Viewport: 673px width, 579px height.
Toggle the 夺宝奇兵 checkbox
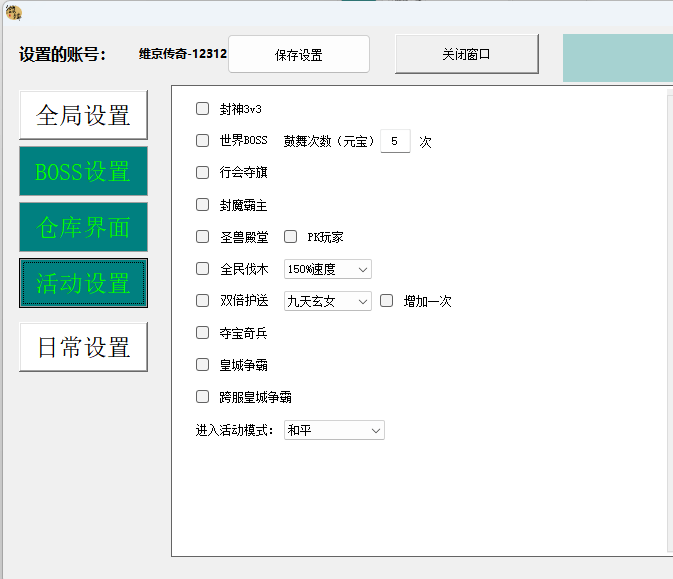[x=202, y=333]
